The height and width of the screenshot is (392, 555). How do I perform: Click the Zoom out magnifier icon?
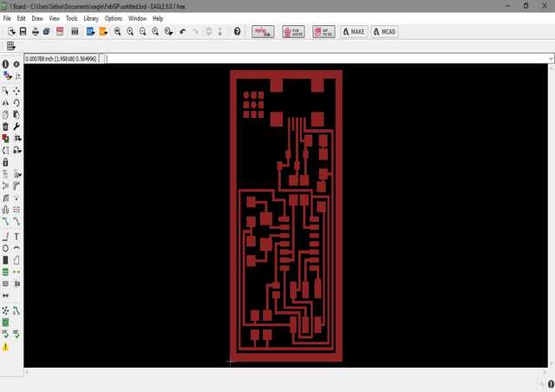[x=142, y=31]
